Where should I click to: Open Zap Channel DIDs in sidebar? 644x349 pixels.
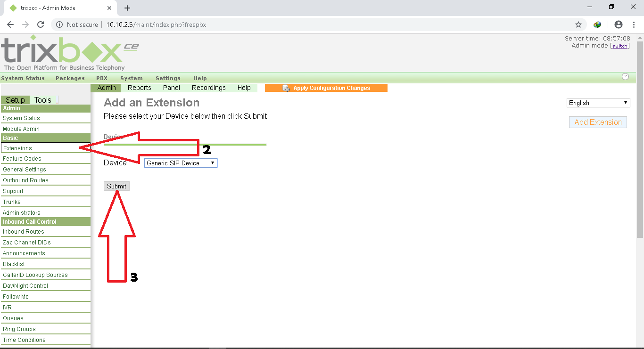pos(45,243)
